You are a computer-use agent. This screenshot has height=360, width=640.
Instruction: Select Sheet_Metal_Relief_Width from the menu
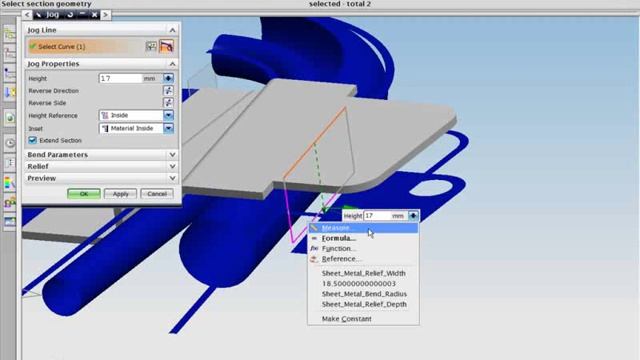point(363,273)
